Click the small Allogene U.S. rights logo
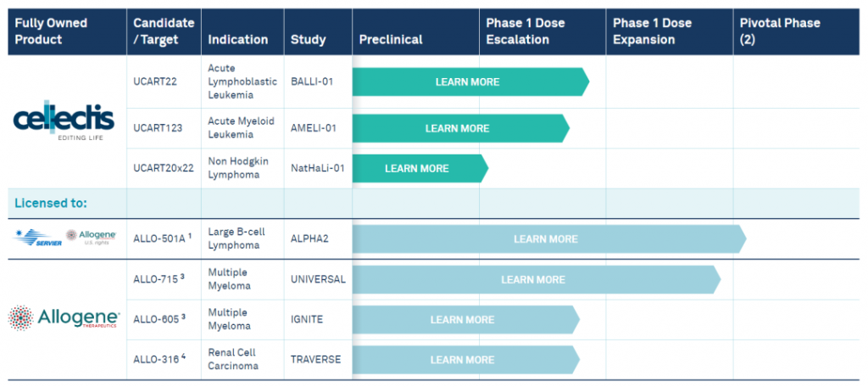This screenshot has width=868, height=387. click(x=92, y=237)
